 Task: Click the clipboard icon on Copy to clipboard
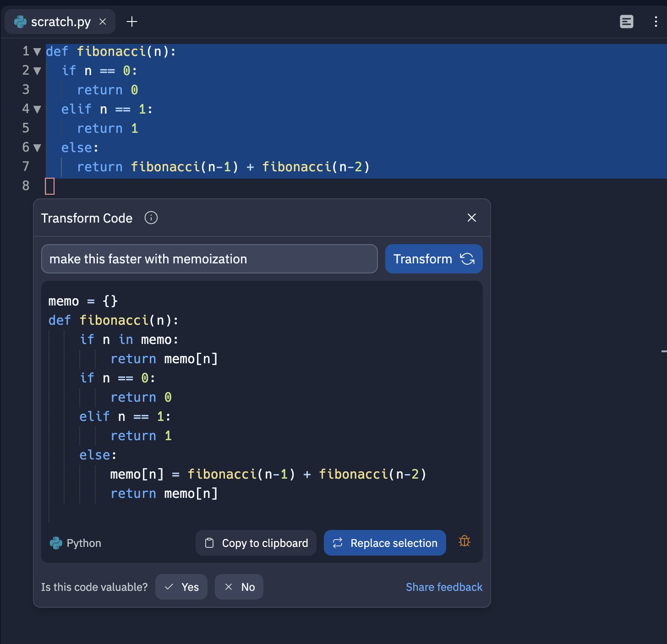[209, 542]
